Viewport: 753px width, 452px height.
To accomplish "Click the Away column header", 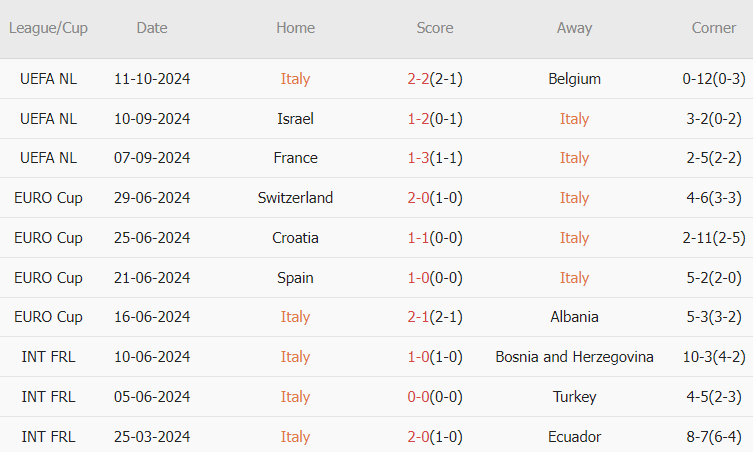I will pyautogui.click(x=574, y=28).
